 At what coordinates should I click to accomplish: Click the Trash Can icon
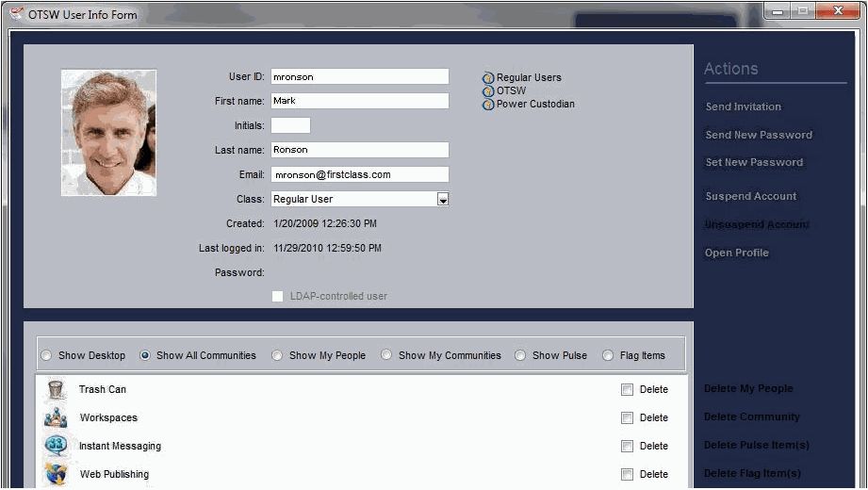click(x=57, y=390)
